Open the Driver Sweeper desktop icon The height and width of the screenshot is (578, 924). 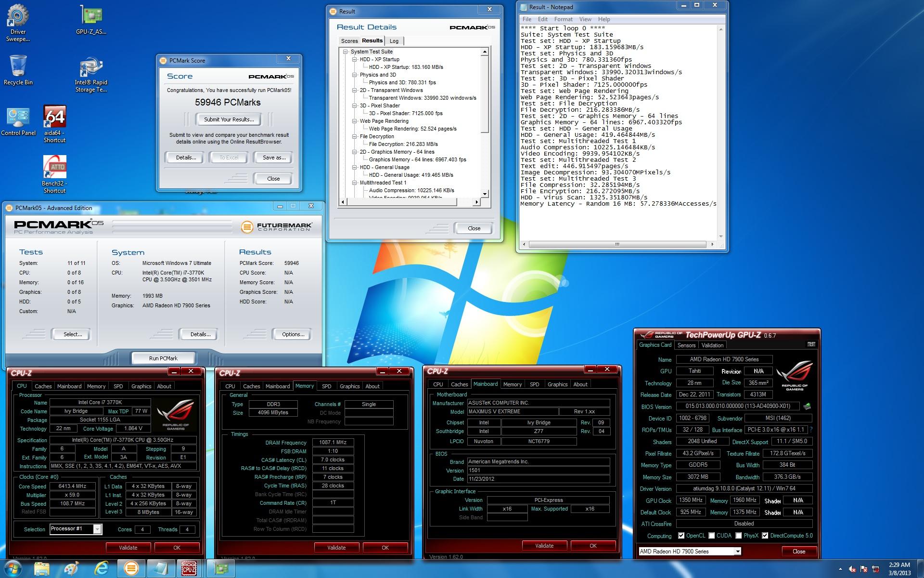pos(18,23)
